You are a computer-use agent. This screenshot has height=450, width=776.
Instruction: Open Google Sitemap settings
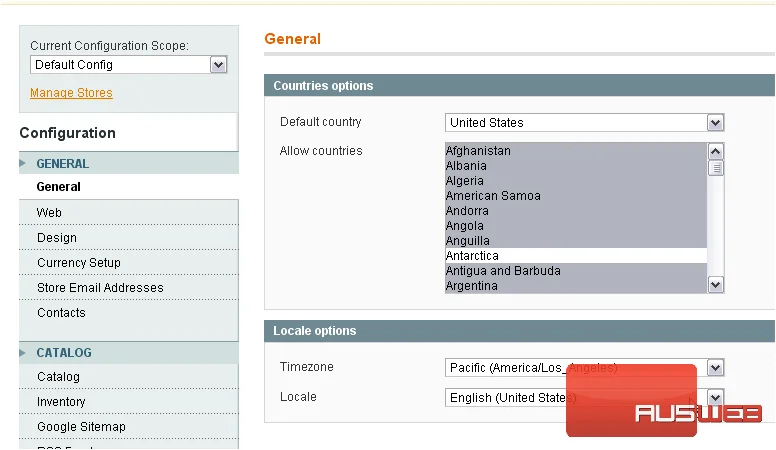[x=81, y=426]
